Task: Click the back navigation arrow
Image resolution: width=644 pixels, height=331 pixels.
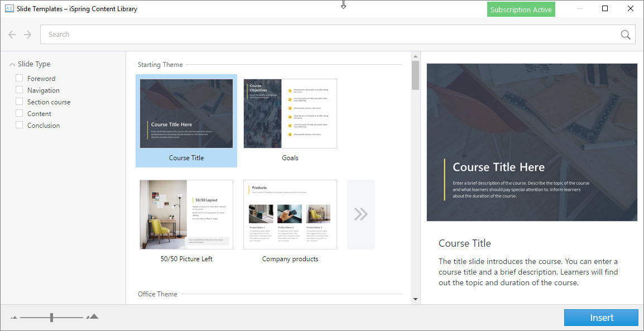Action: (x=12, y=34)
